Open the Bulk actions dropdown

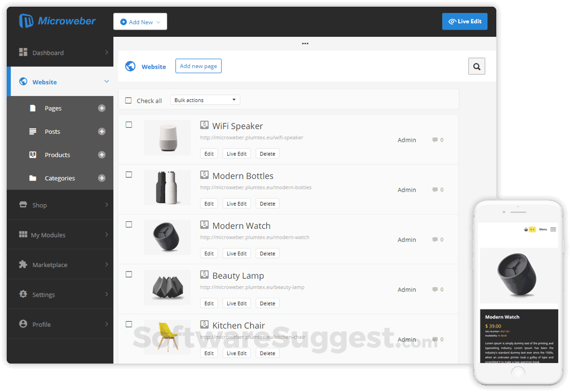[205, 100]
